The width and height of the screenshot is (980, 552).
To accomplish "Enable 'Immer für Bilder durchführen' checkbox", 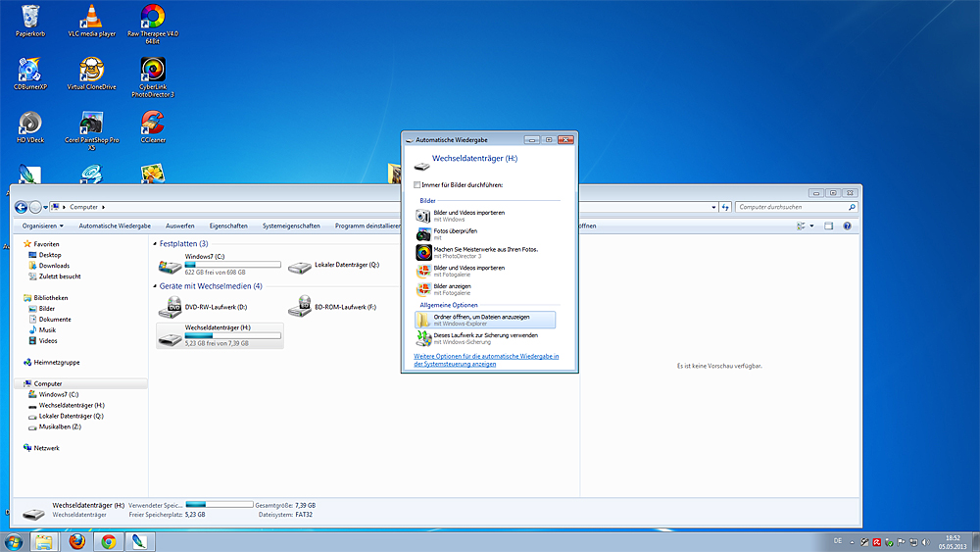I will tap(416, 185).
